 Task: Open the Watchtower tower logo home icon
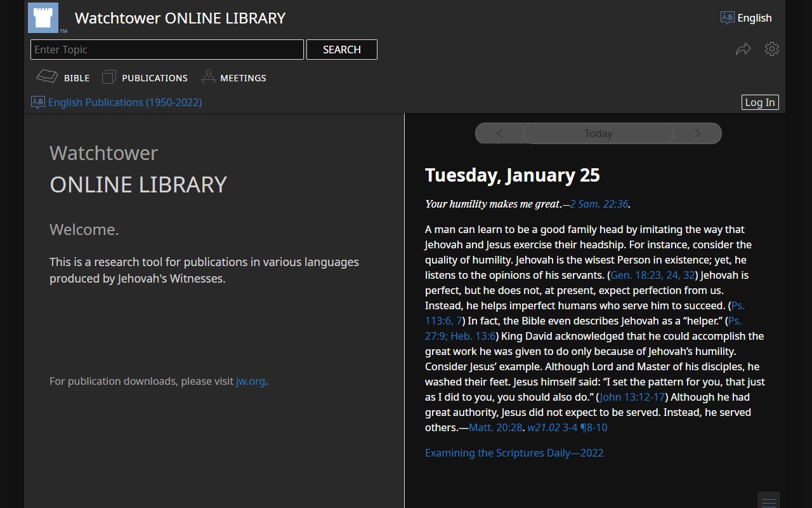point(43,18)
